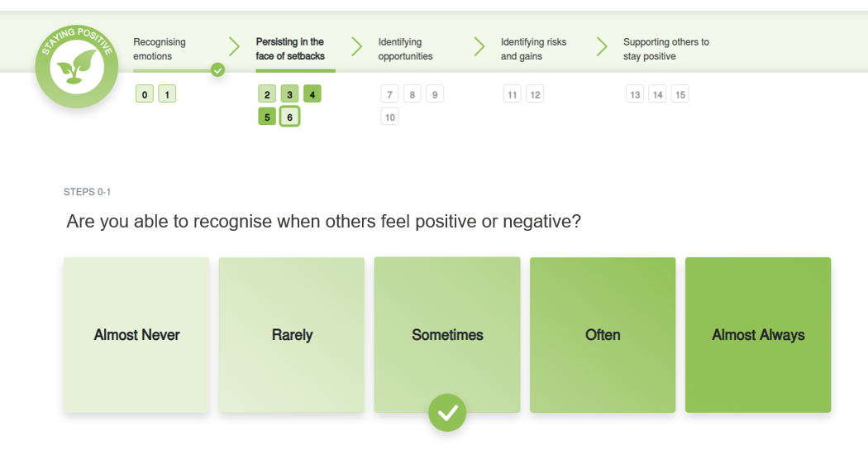868x474 pixels.
Task: Switch to Persisting in the face of setbacks
Action: click(x=290, y=49)
